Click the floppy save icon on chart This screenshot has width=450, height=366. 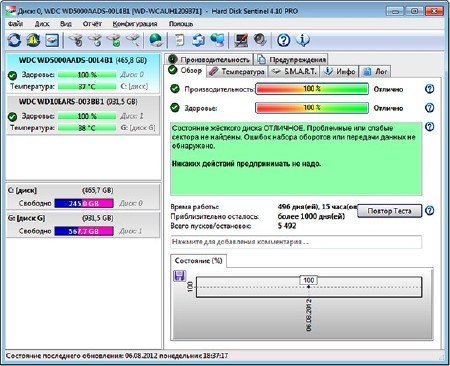180,276
